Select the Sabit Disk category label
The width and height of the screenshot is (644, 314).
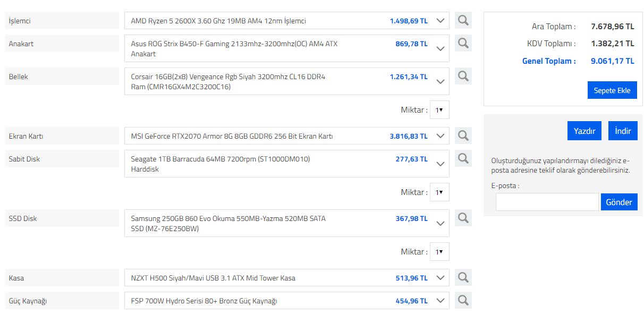[62, 159]
